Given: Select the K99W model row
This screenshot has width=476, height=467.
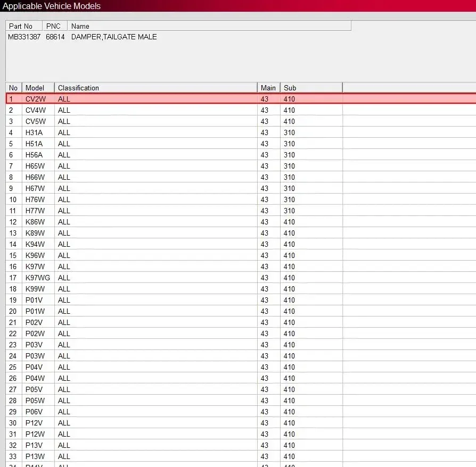Looking at the screenshot, I should click(x=241, y=289).
